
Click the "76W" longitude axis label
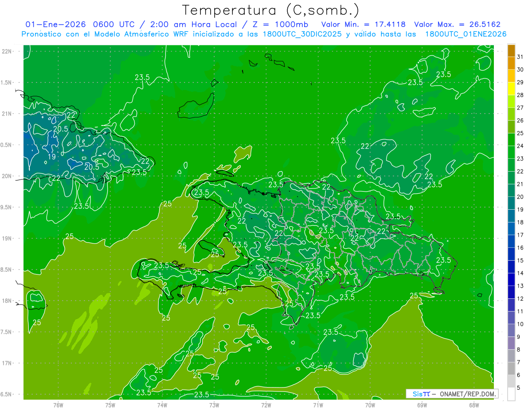(x=58, y=405)
